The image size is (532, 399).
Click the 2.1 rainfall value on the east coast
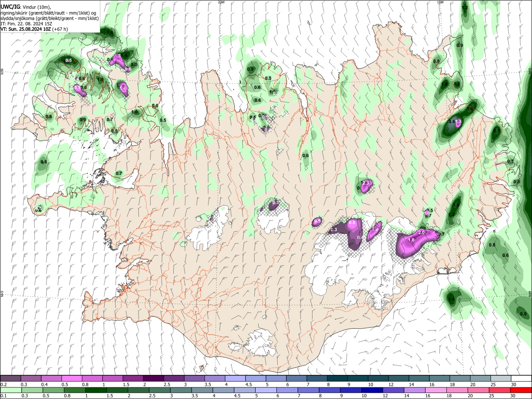point(496,131)
